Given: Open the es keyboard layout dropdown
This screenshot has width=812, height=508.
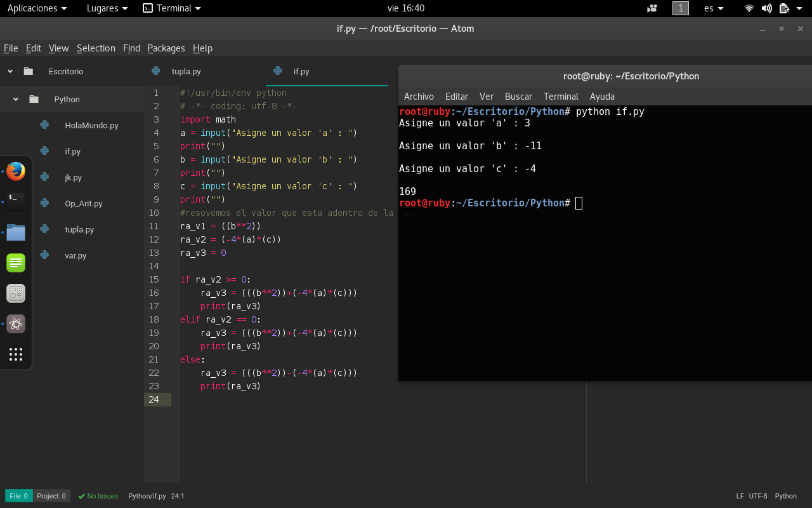Looking at the screenshot, I should coord(714,8).
